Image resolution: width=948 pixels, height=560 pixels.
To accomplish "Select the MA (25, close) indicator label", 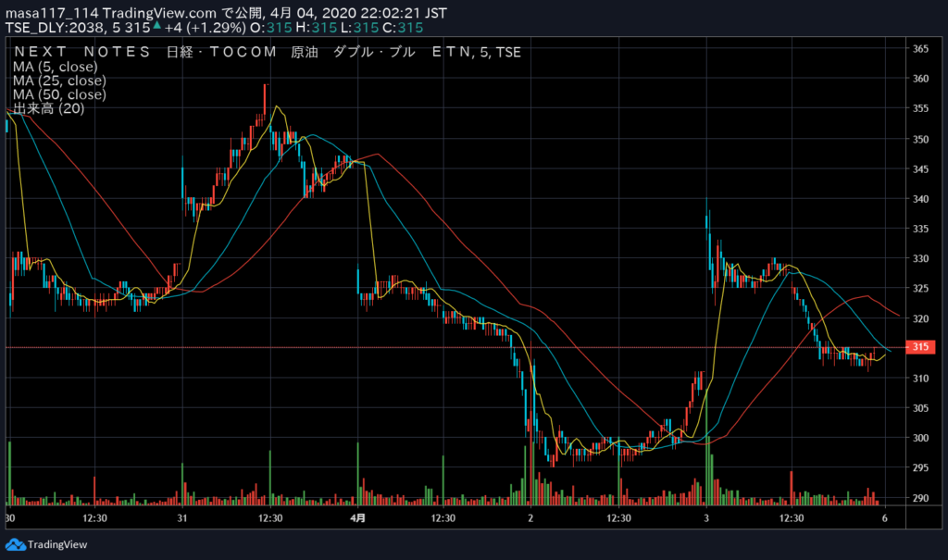I will pos(59,81).
